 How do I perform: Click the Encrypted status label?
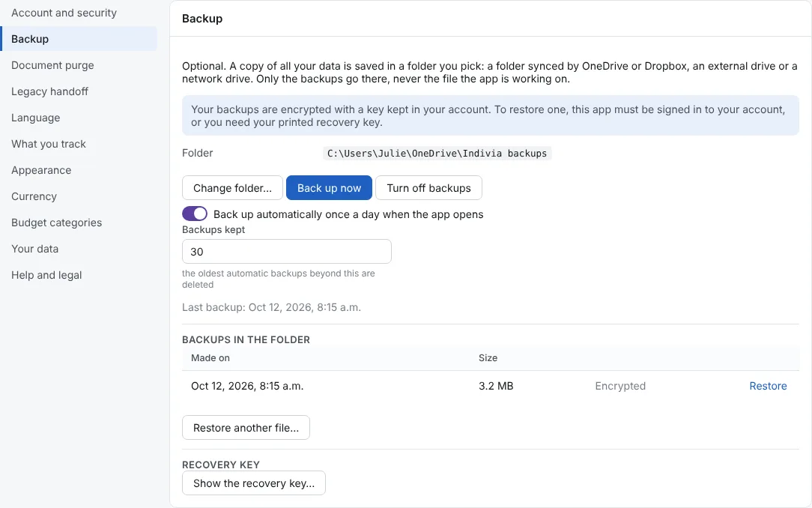(620, 386)
